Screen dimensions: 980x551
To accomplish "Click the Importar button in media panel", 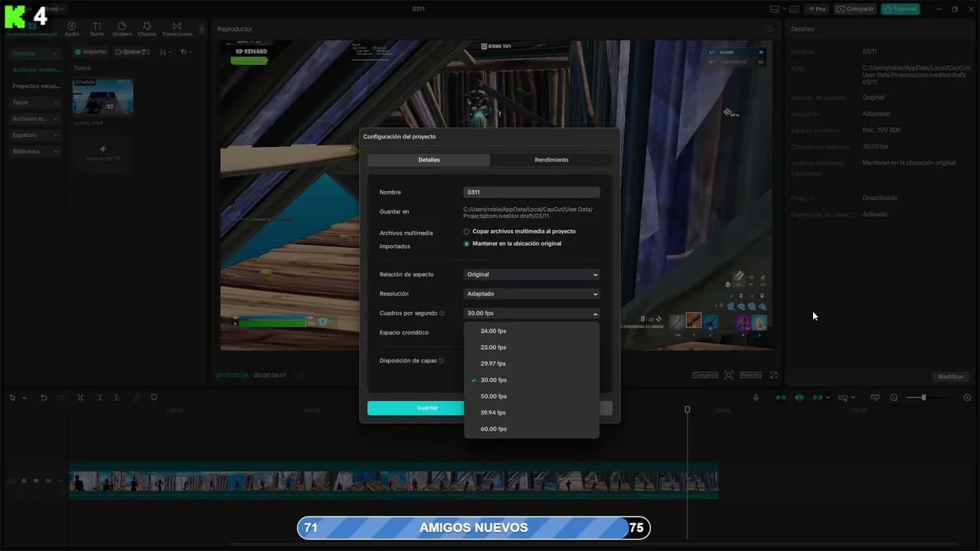I will tap(91, 52).
